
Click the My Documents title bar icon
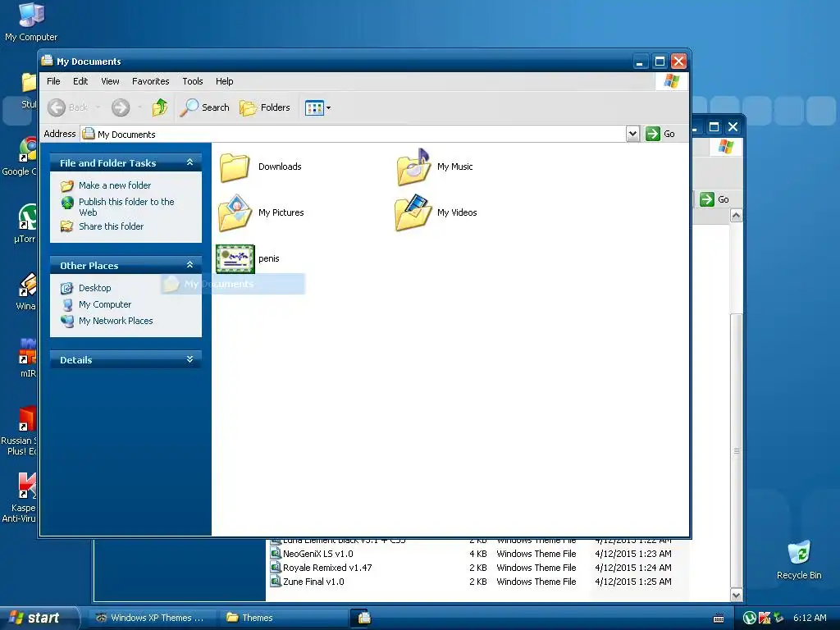click(47, 61)
